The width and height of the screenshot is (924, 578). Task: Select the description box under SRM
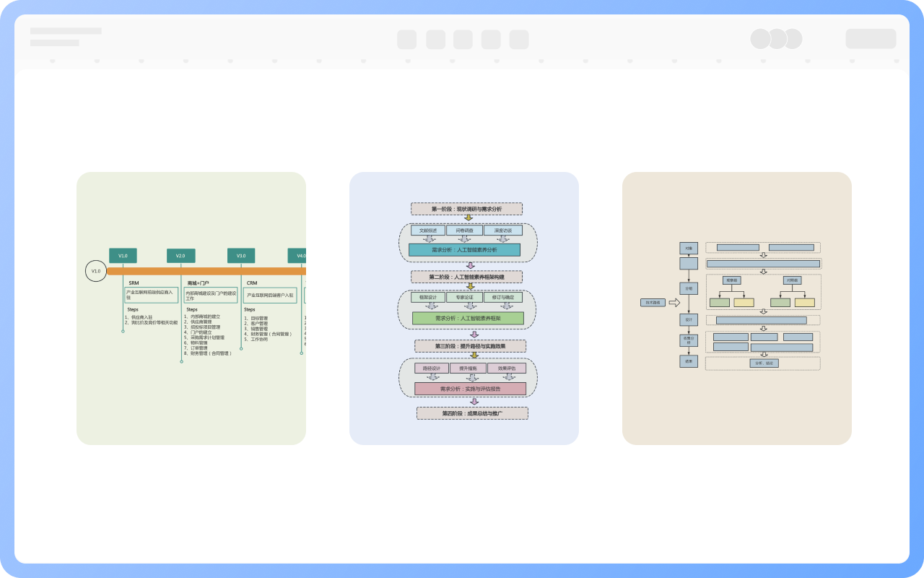[151, 295]
